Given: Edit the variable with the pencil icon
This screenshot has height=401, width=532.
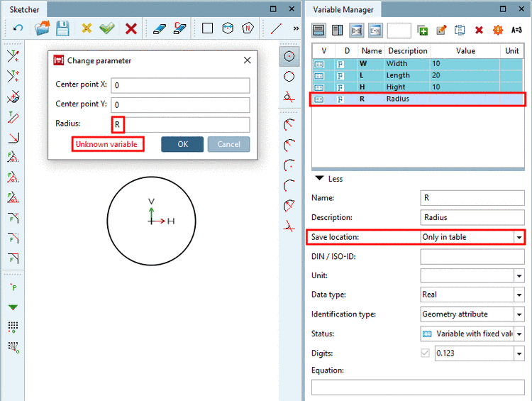Looking at the screenshot, I should click(441, 31).
